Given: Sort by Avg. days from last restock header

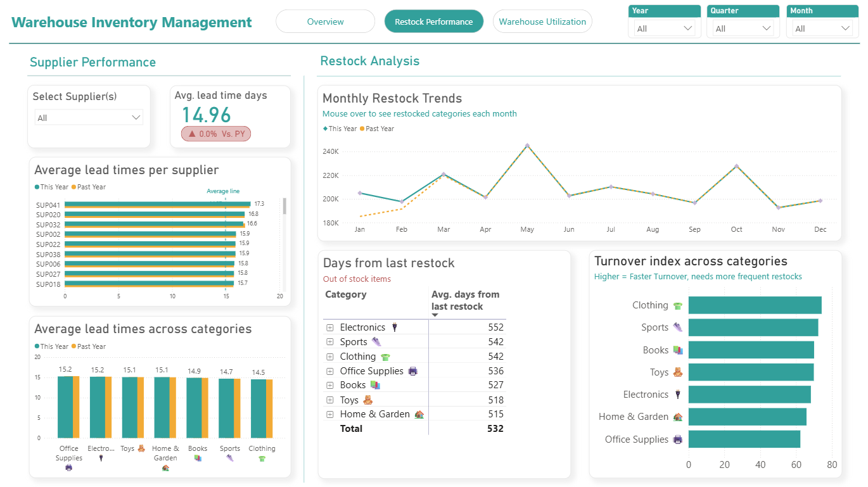Looking at the screenshot, I should (x=466, y=300).
